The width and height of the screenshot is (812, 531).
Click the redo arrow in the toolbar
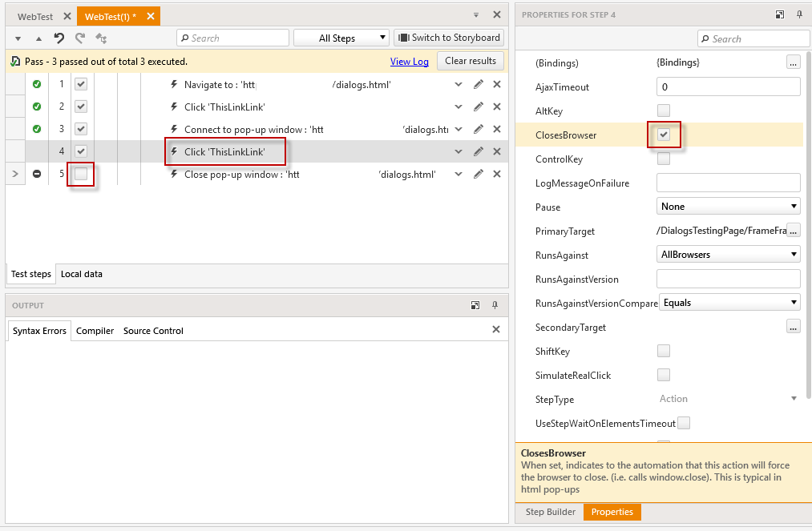click(x=79, y=38)
